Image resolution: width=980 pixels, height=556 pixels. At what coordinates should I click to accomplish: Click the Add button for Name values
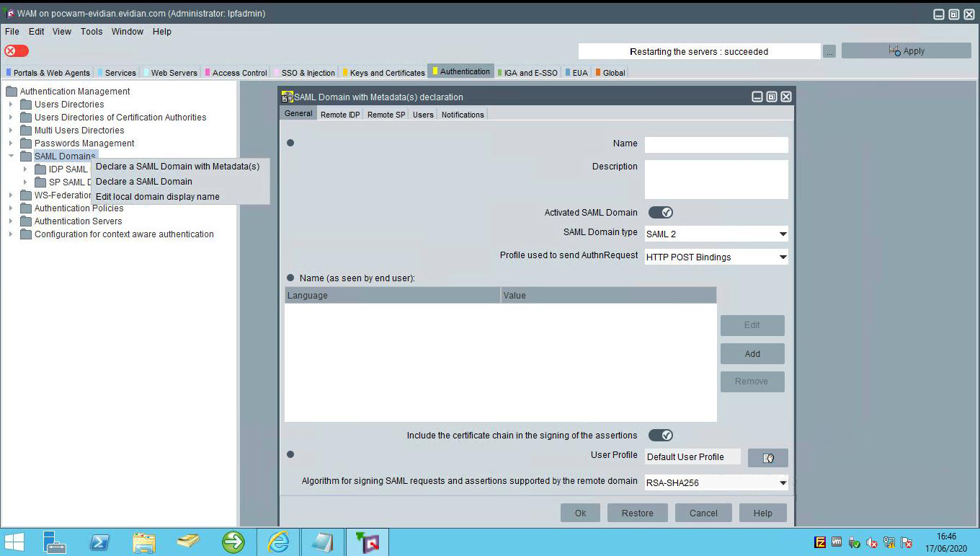752,353
